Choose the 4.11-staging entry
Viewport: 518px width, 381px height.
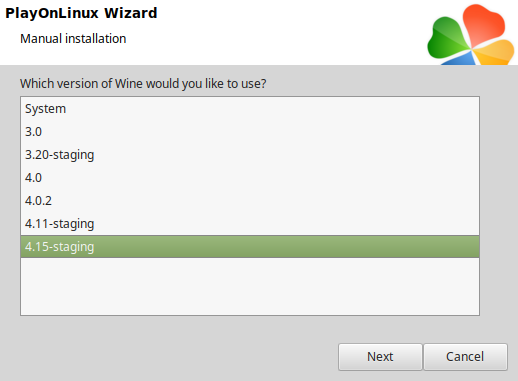point(250,224)
